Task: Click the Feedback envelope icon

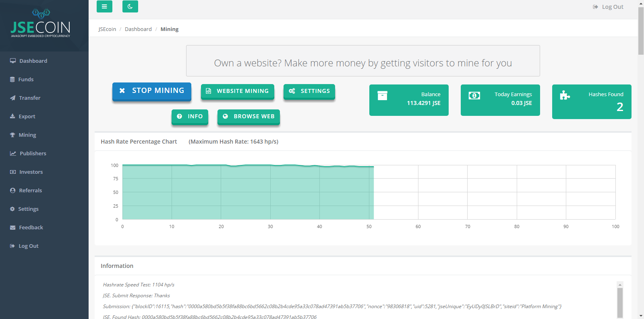Action: pyautogui.click(x=12, y=227)
